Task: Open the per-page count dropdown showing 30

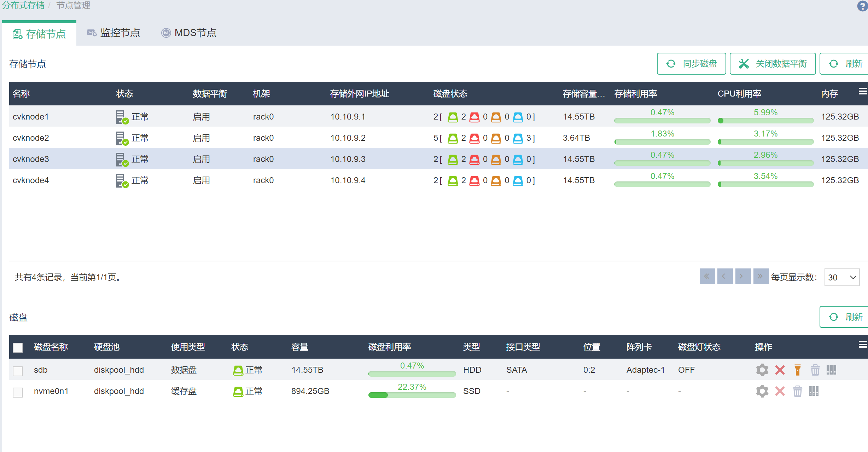Action: [841, 277]
